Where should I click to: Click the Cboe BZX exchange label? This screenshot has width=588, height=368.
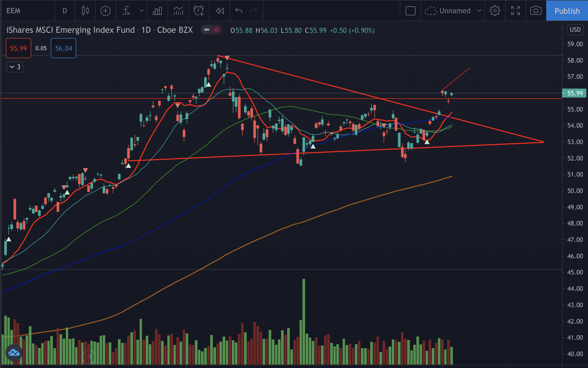(x=175, y=30)
